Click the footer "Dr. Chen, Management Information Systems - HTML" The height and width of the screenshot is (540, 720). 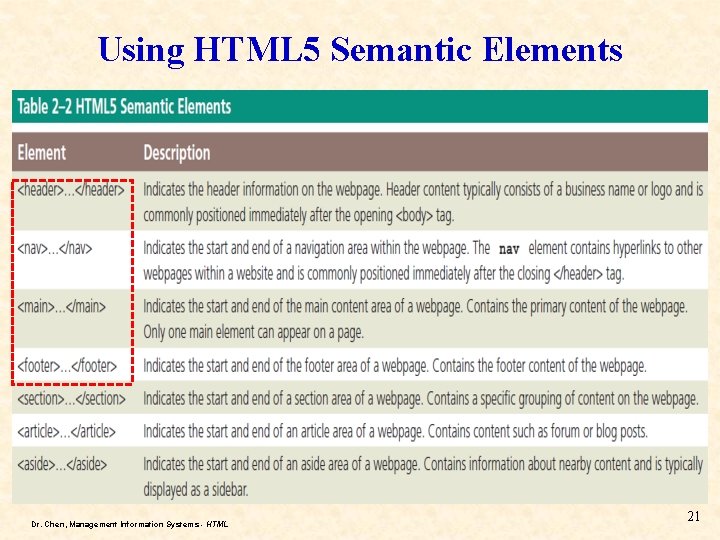[x=130, y=524]
